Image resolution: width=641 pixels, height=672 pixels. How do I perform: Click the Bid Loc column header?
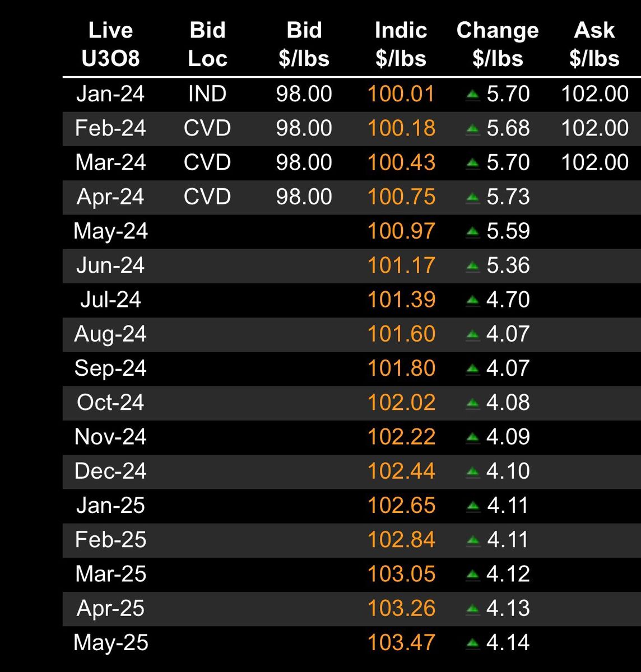coord(207,44)
